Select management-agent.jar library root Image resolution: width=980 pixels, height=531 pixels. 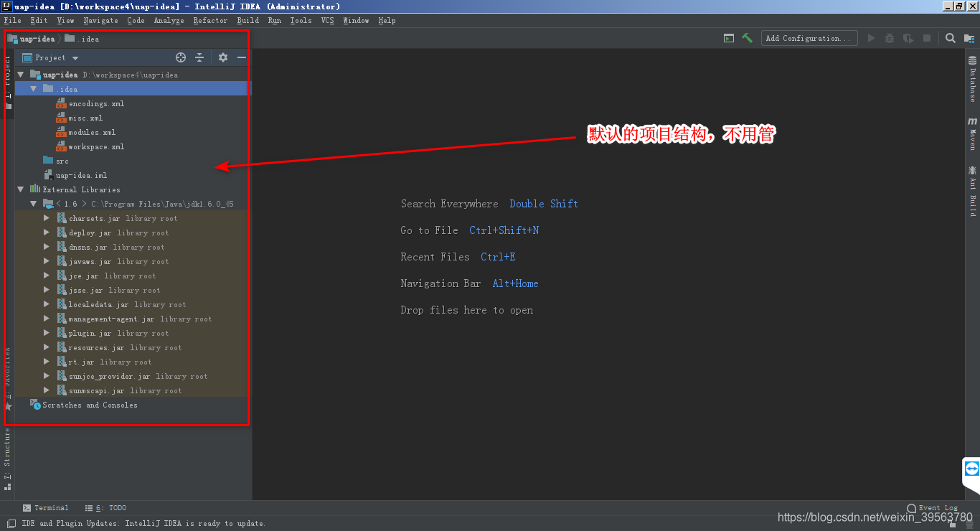(140, 319)
